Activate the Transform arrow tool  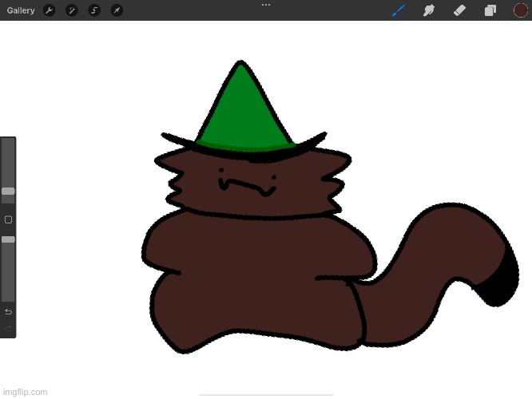(117, 10)
